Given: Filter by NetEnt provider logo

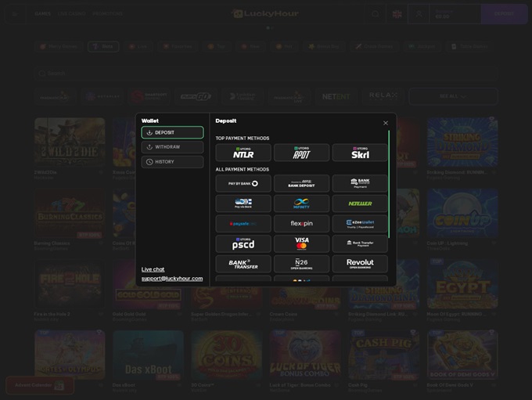Looking at the screenshot, I should point(336,97).
